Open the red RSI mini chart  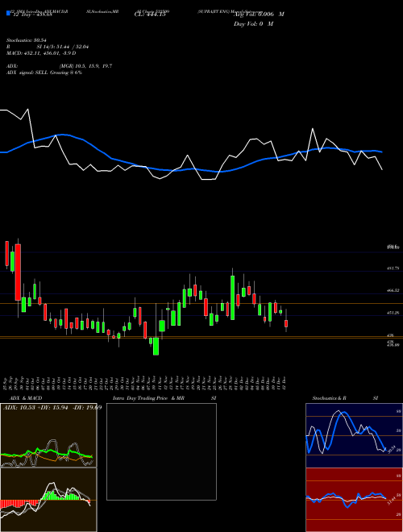point(354,500)
